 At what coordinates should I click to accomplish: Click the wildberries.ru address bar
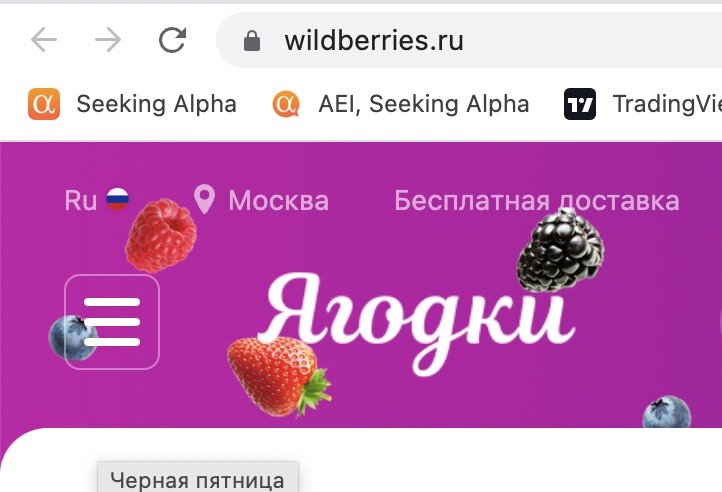[469, 41]
